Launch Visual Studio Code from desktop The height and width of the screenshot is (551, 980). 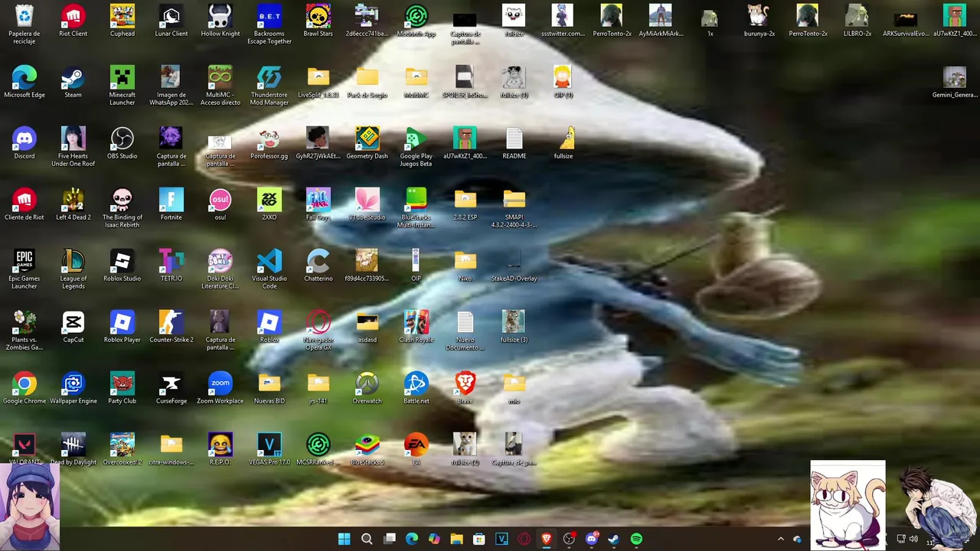(x=269, y=269)
